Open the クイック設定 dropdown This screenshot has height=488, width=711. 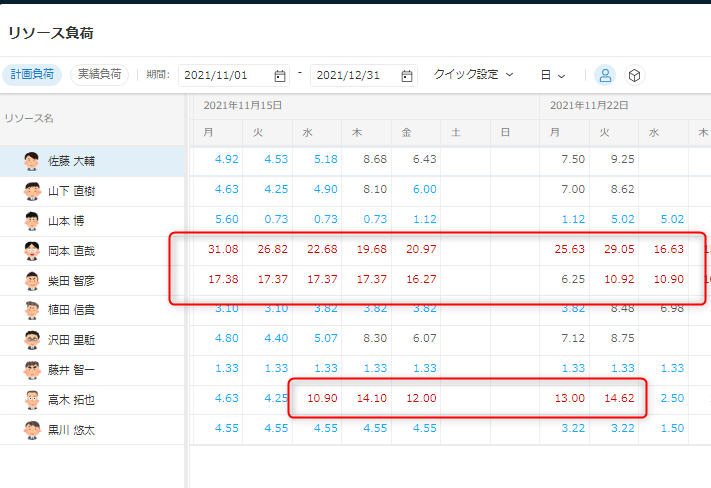(x=473, y=75)
